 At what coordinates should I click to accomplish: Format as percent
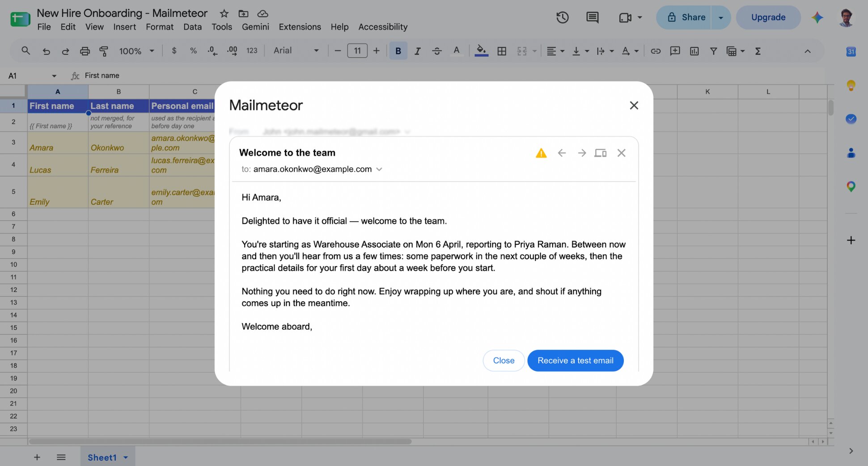[x=193, y=51]
